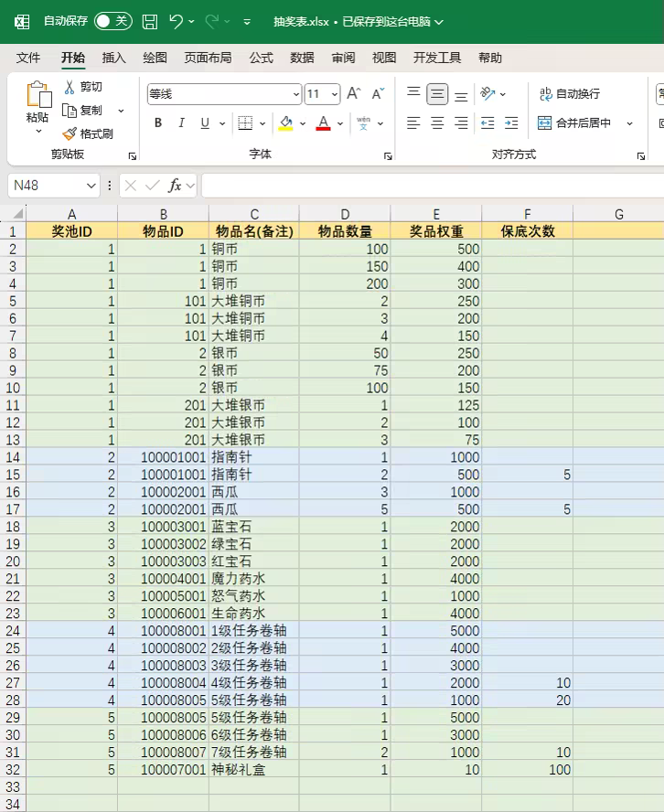Align text to top
The width and height of the screenshot is (664, 812).
pyautogui.click(x=413, y=94)
